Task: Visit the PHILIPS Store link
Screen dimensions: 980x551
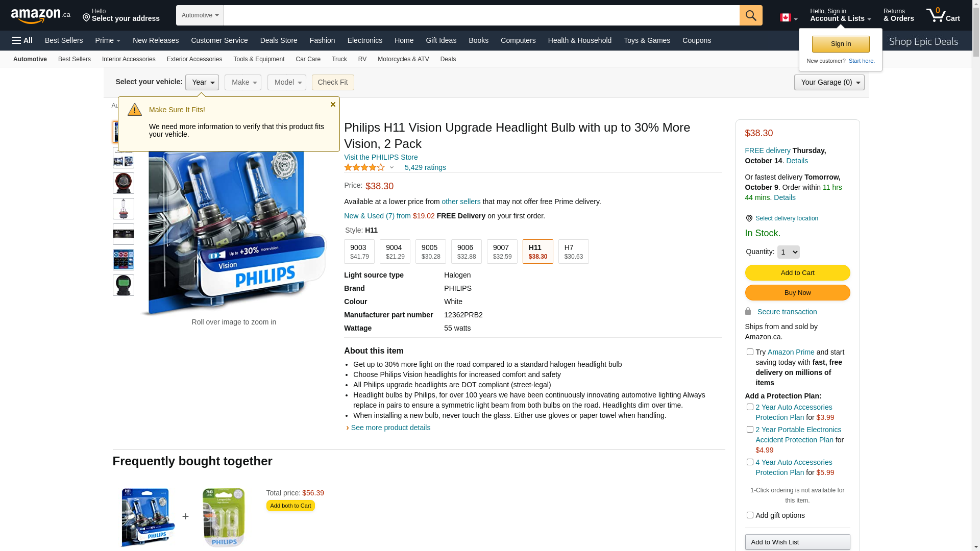Action: click(x=381, y=157)
